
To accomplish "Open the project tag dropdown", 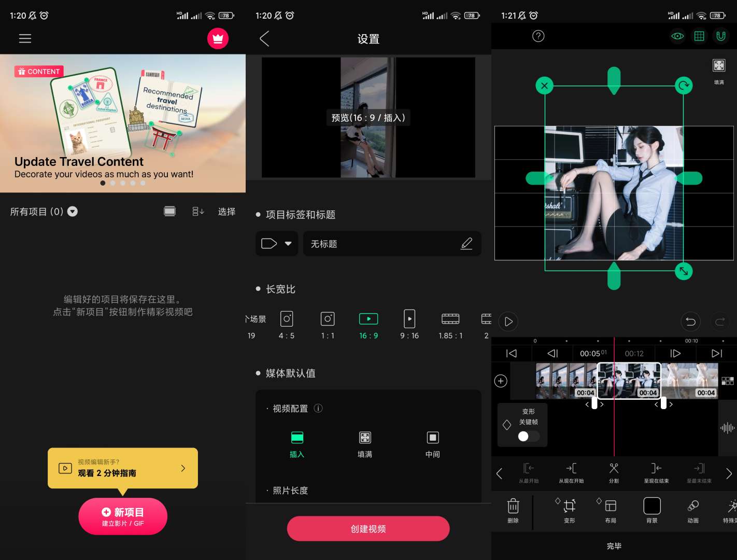I will click(276, 244).
